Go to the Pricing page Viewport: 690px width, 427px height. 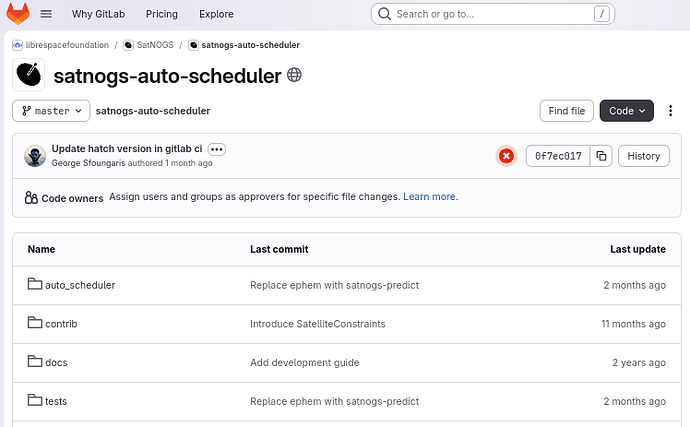pos(161,14)
